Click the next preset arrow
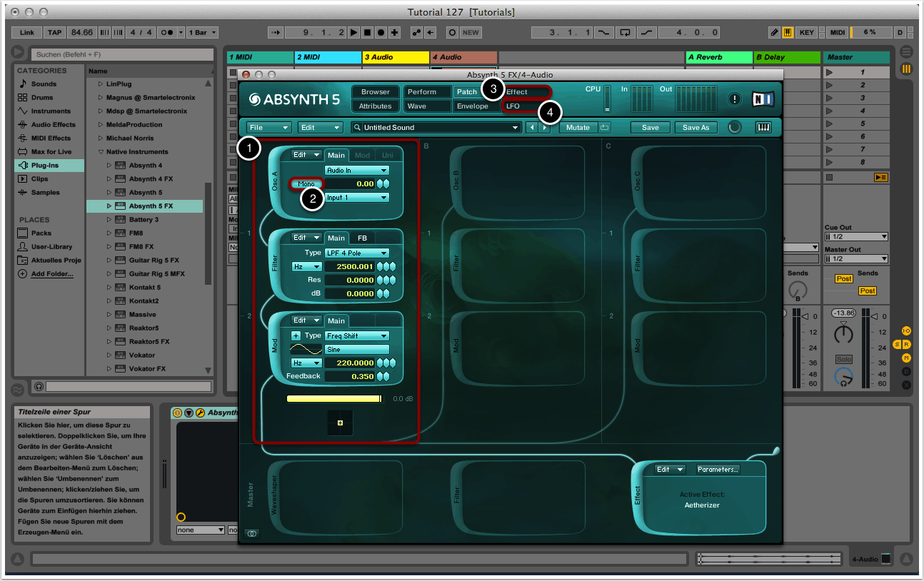Viewport: 924px width, 581px height. point(545,128)
